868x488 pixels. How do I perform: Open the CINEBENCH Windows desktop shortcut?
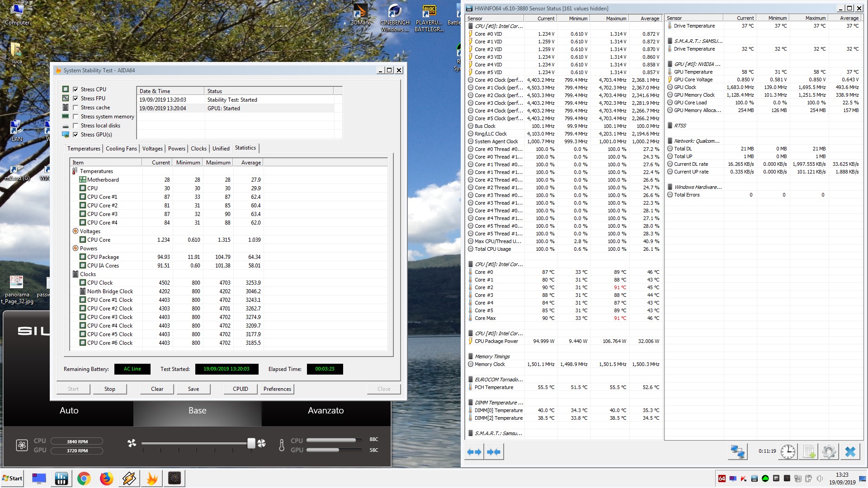[395, 18]
